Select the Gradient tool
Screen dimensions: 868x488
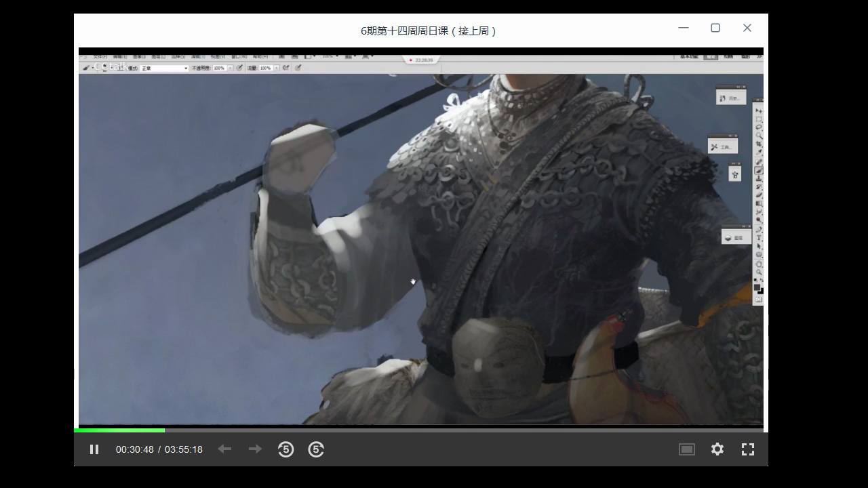tap(759, 203)
